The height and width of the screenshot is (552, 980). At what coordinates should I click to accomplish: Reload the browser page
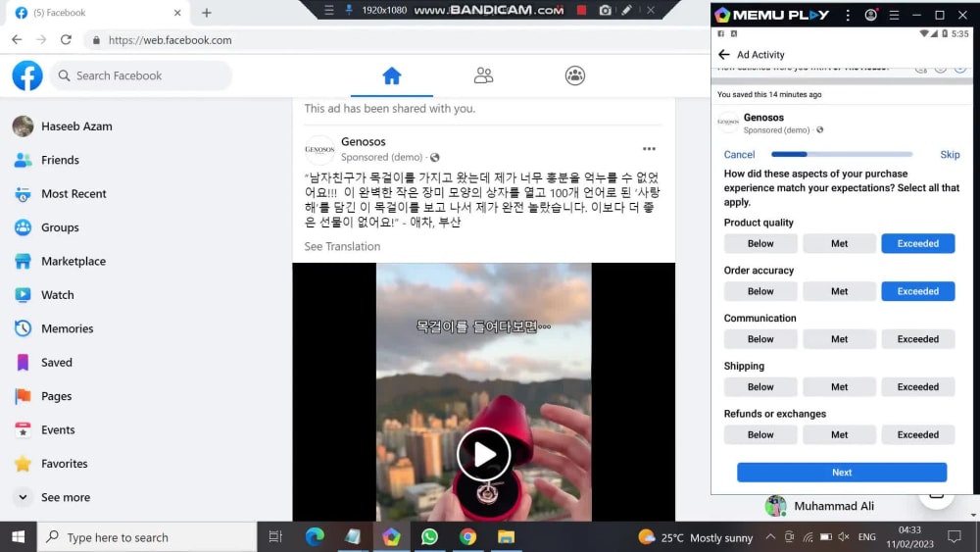[x=66, y=40]
